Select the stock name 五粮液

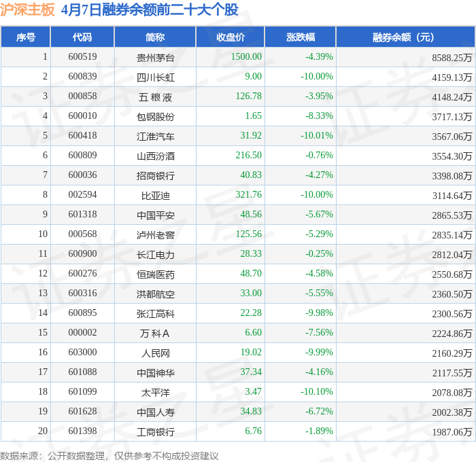(156, 96)
